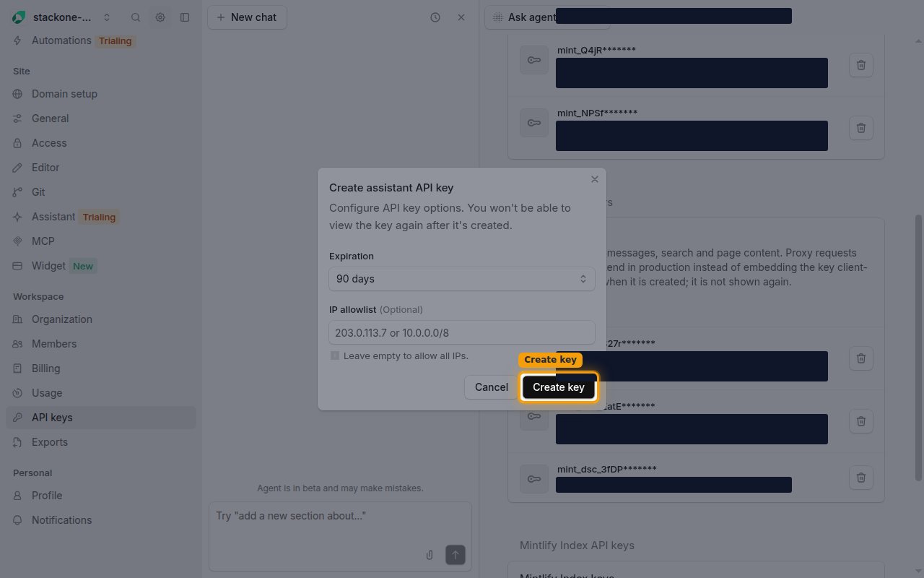
Task: Open Automations in sidebar
Action: 101,40
